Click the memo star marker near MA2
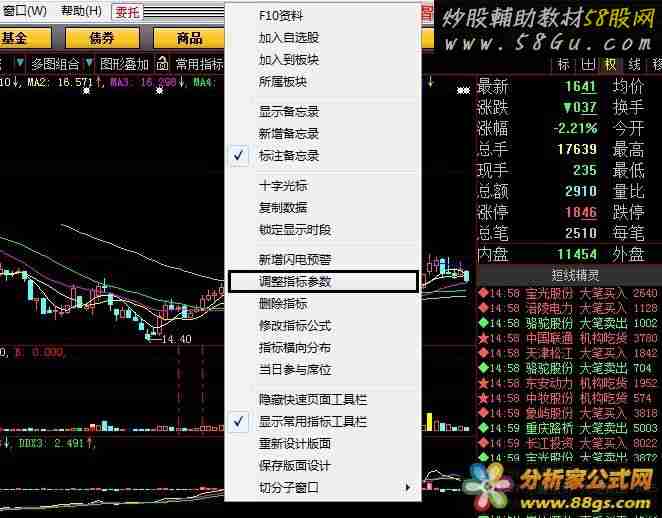The width and height of the screenshot is (662, 518). coord(86,90)
